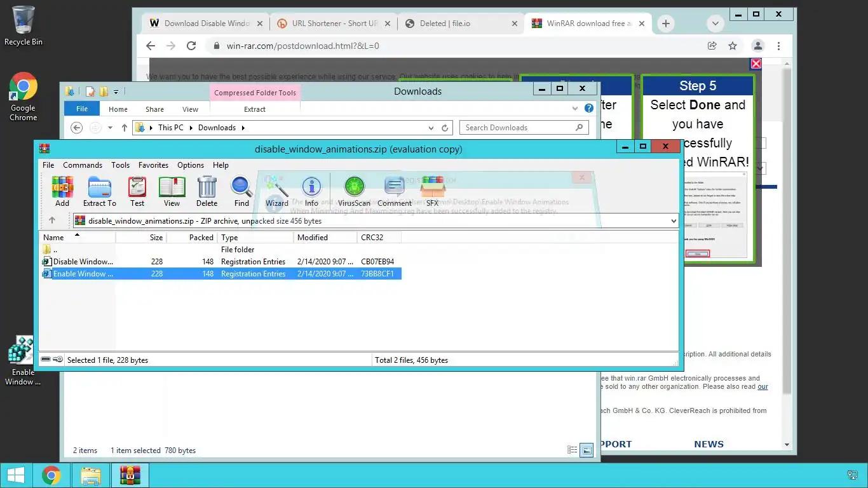This screenshot has height=488, width=868.
Task: Start VirusScan from the WinRAR toolbar
Action: pyautogui.click(x=354, y=192)
